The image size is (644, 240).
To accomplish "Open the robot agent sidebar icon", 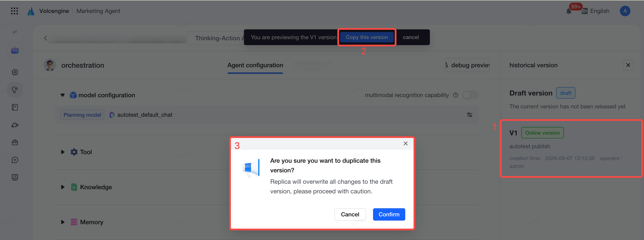I will coord(15,50).
